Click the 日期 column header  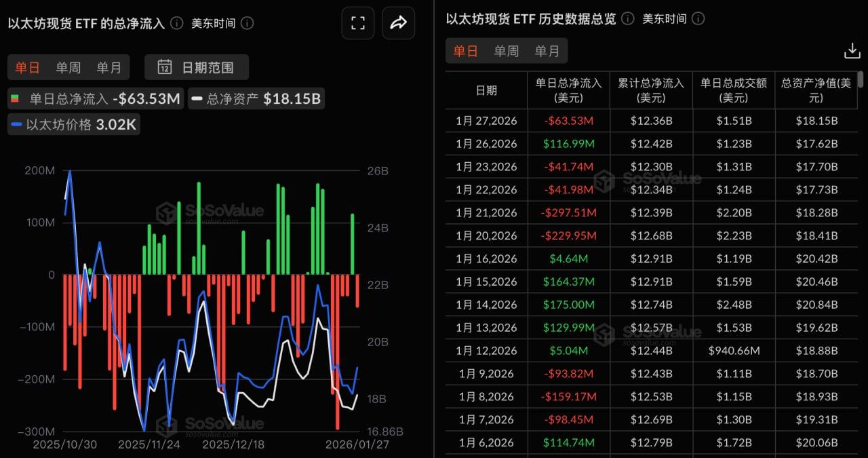click(x=486, y=90)
